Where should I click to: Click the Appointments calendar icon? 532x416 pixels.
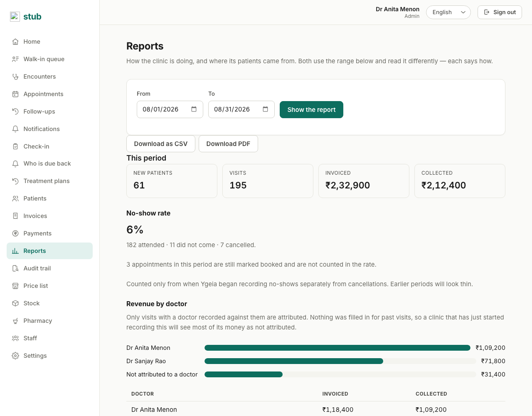15,94
